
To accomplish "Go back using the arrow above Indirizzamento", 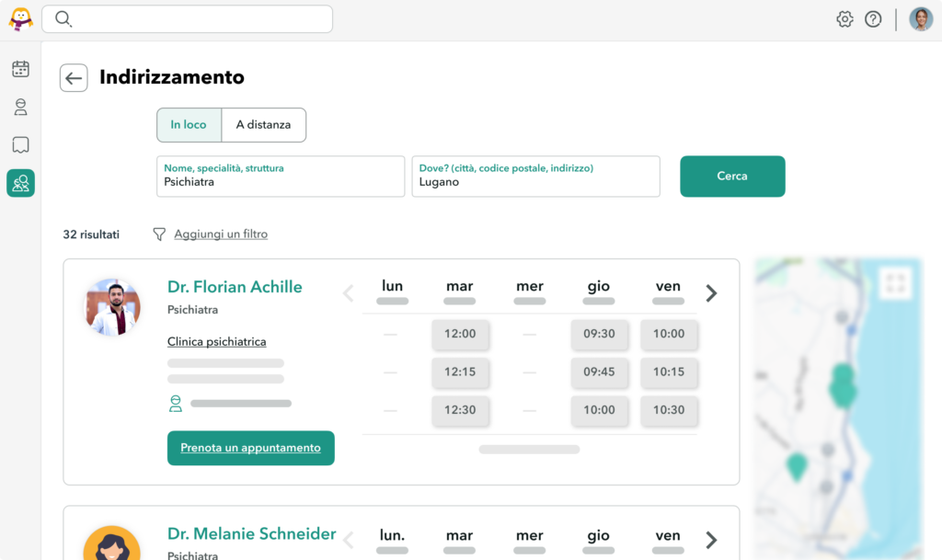I will tap(74, 77).
